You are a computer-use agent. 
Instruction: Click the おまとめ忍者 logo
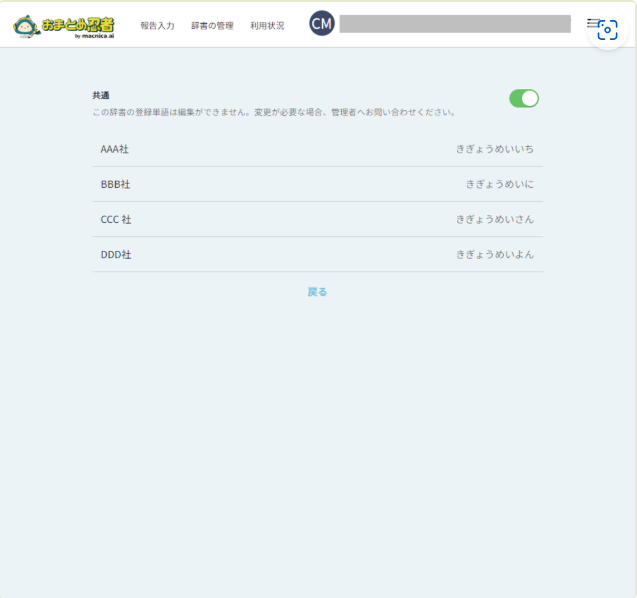(64, 27)
